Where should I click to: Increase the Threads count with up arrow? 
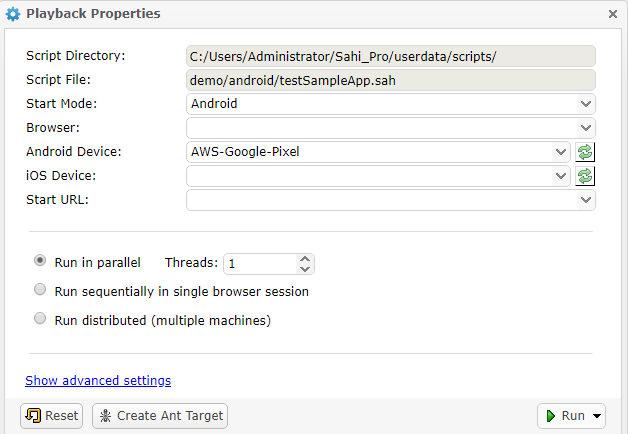tap(305, 258)
